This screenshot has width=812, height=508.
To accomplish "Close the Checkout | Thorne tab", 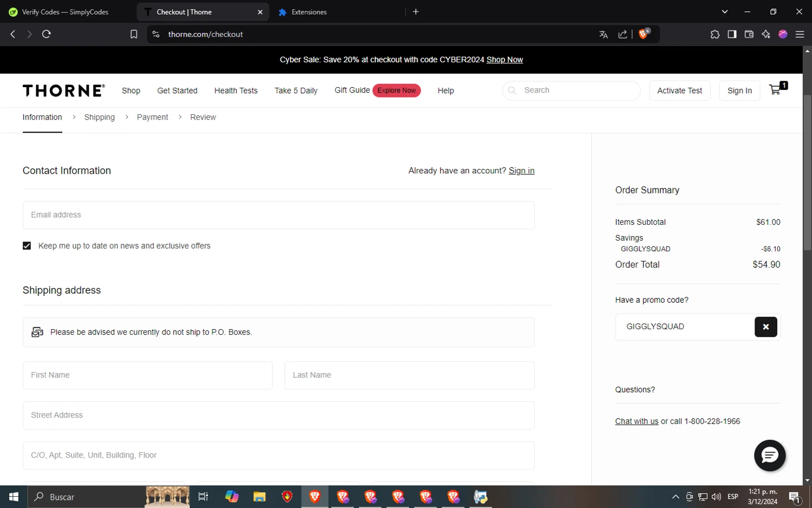I will coord(260,12).
